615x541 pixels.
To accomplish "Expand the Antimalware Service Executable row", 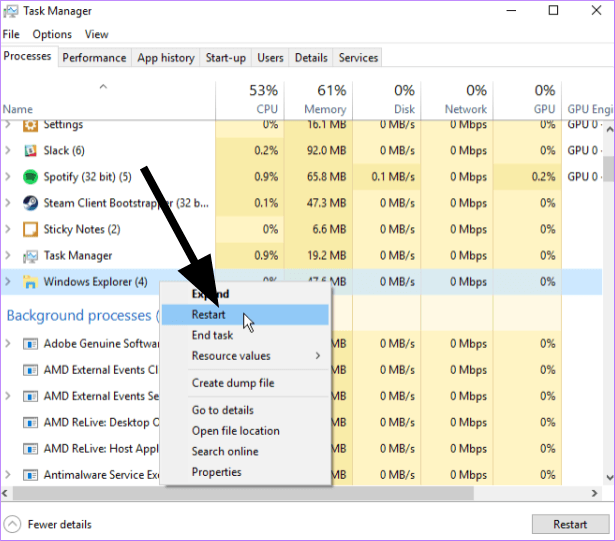I will 7,475.
